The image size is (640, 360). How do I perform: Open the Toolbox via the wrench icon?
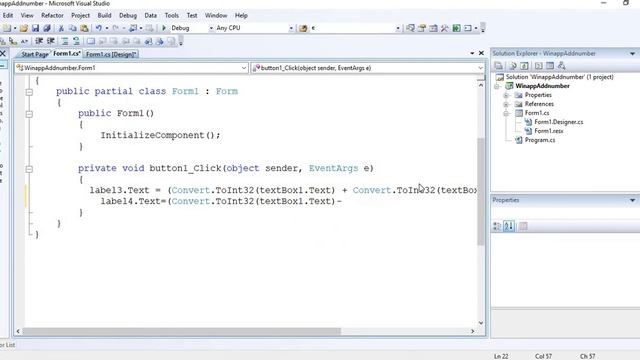pos(444,28)
